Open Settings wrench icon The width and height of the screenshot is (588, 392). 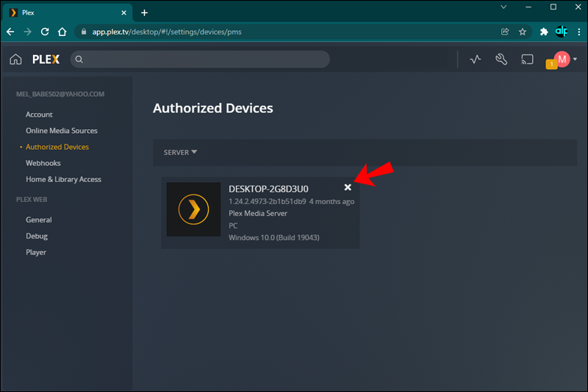tap(501, 59)
